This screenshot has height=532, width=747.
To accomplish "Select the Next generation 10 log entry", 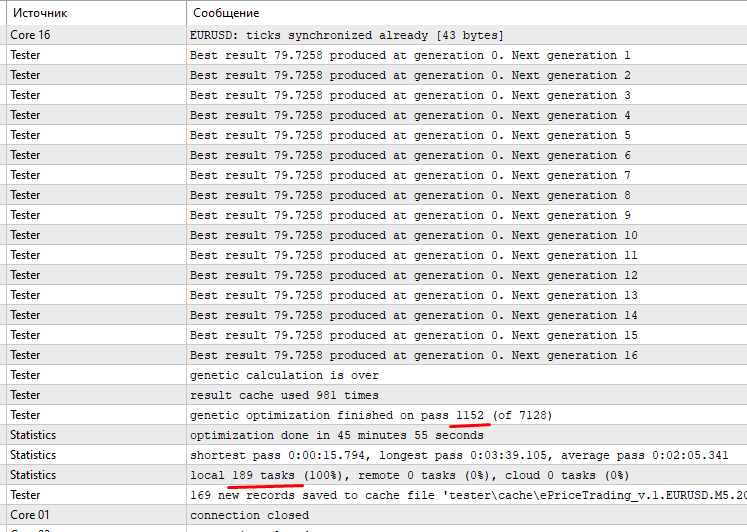I will point(377,235).
